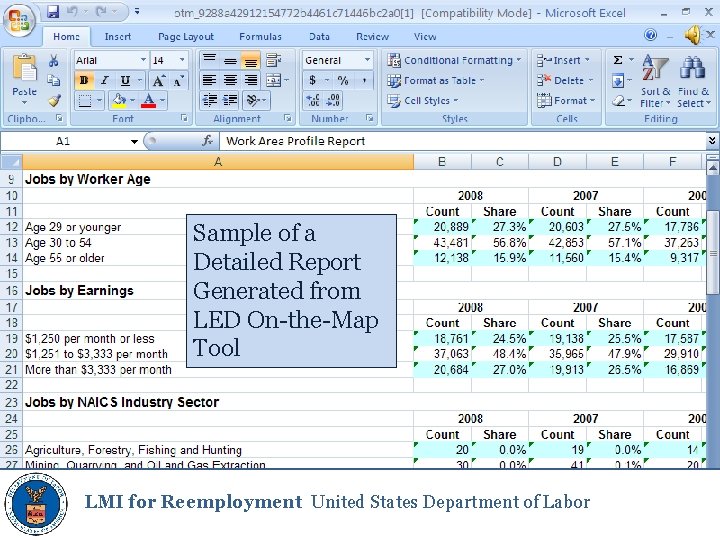Toggle bottom vertical alignment
Viewport: 720px width, 540px height.
click(251, 60)
